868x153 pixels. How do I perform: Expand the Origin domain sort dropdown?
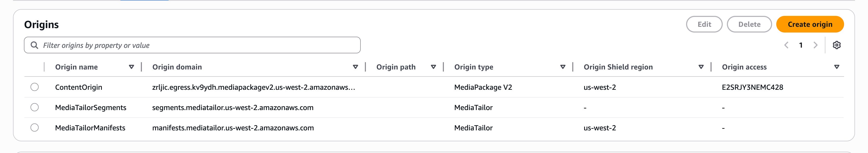click(355, 67)
